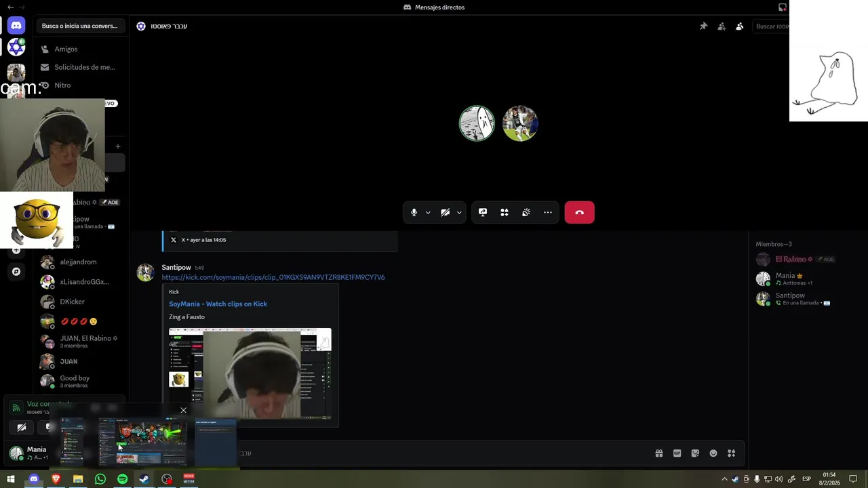This screenshot has width=868, height=488.
Task: Open the Kick clip URL link
Action: pos(273,277)
